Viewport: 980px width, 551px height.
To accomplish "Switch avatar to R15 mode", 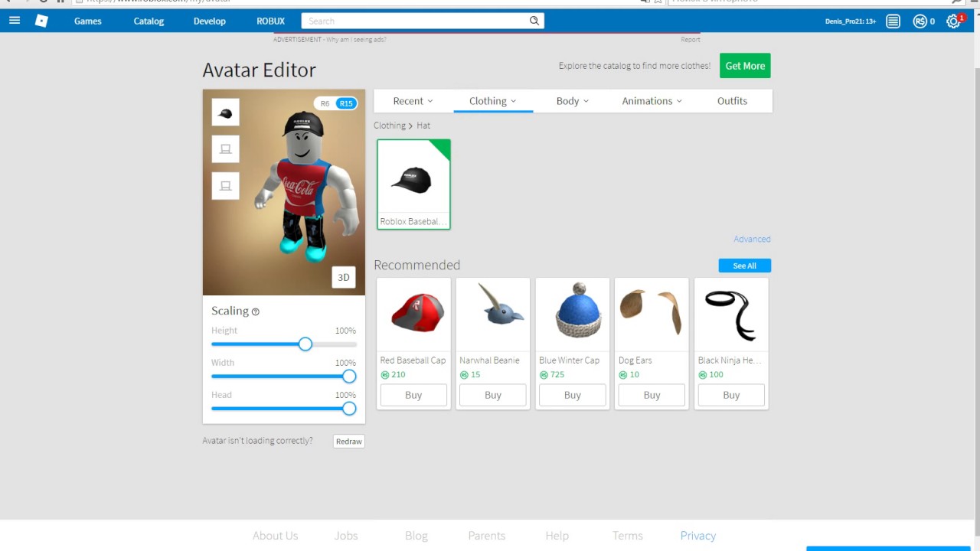I will (346, 103).
